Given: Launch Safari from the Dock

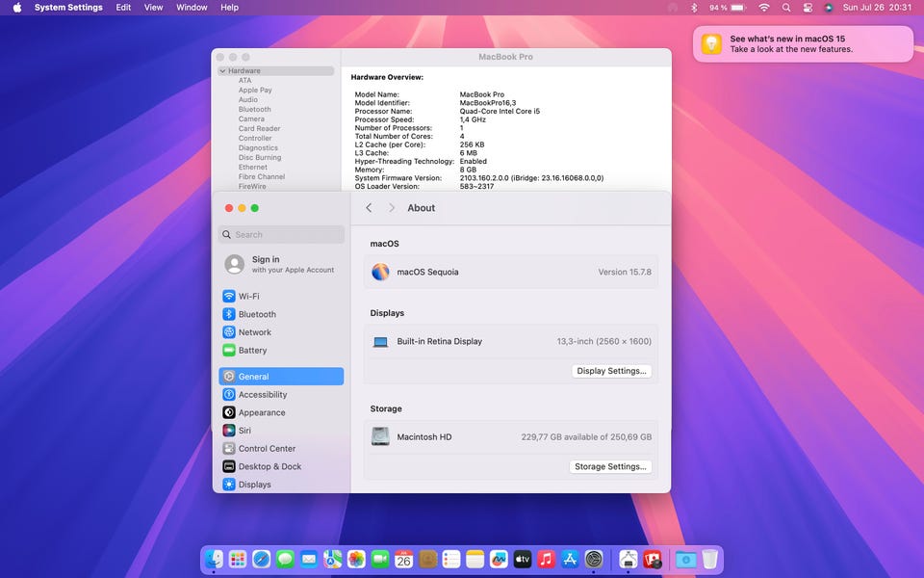Looking at the screenshot, I should (261, 559).
